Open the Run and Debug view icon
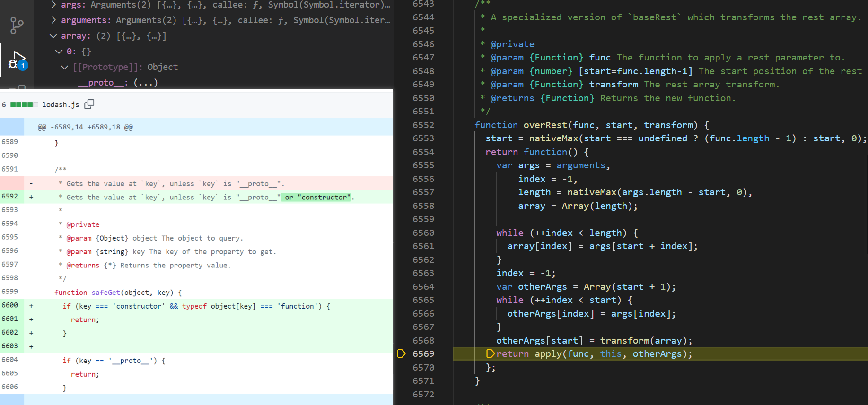 (x=18, y=60)
